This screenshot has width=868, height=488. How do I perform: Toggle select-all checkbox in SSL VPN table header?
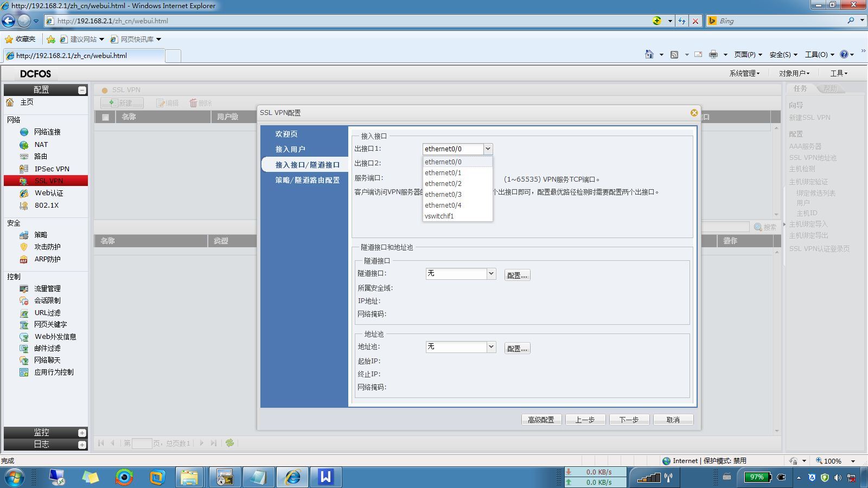(x=105, y=117)
